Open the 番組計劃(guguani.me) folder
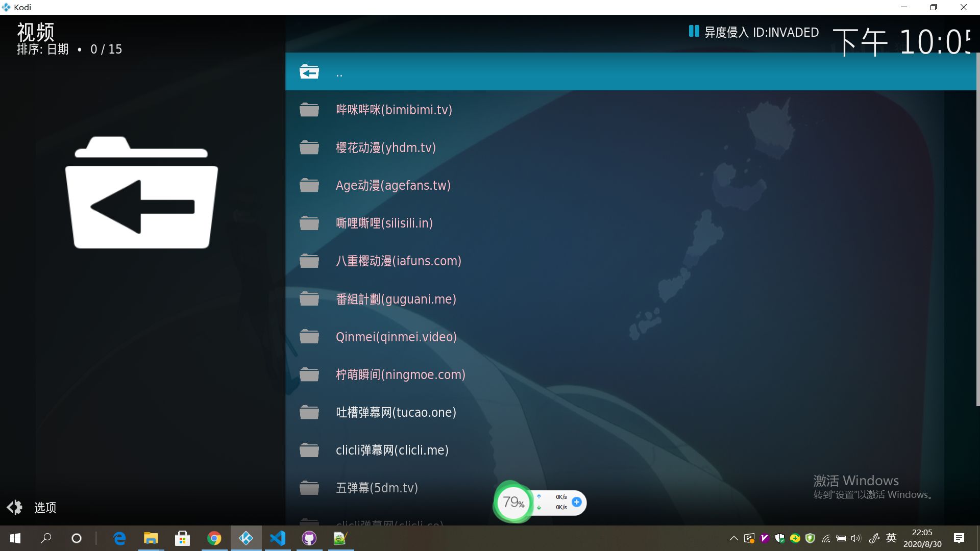Image resolution: width=980 pixels, height=551 pixels. tap(630, 299)
